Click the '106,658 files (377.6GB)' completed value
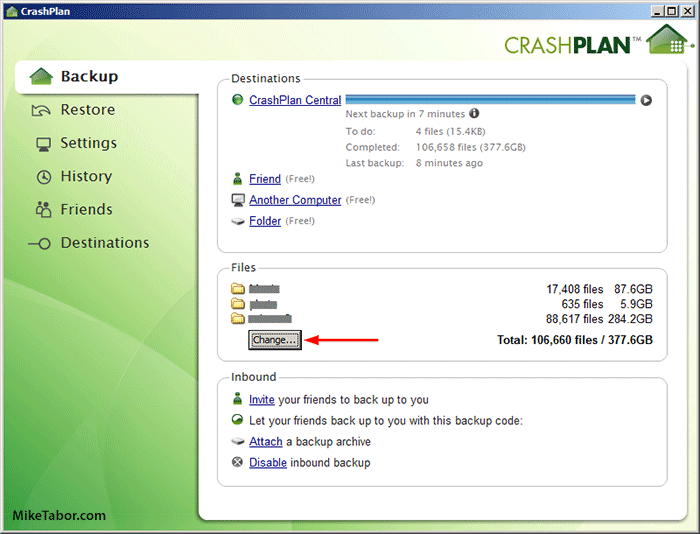This screenshot has width=700, height=534. (471, 147)
